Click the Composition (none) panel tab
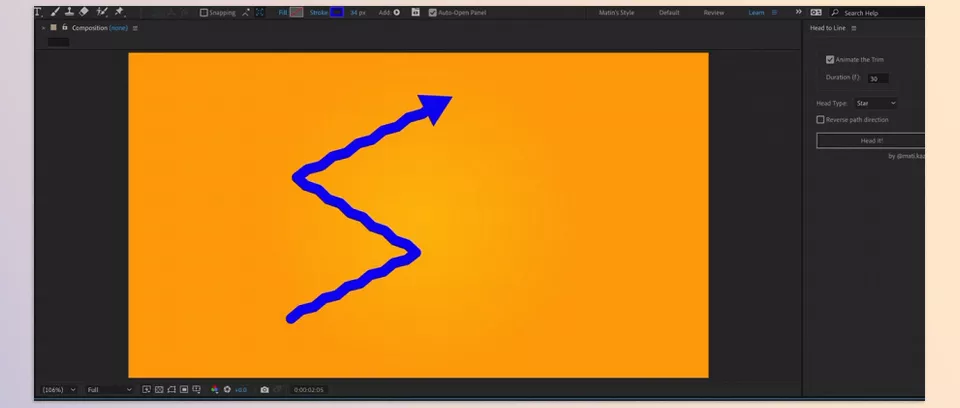Screen dimensions: 960x408 pos(100,28)
